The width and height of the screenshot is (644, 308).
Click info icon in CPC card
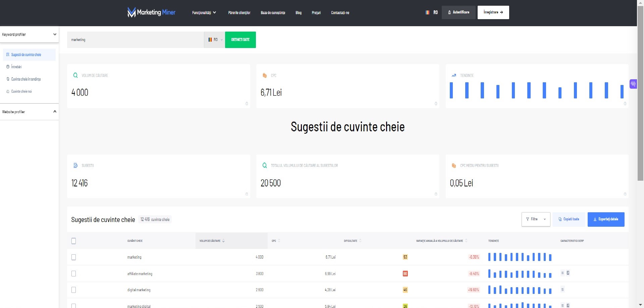436,103
